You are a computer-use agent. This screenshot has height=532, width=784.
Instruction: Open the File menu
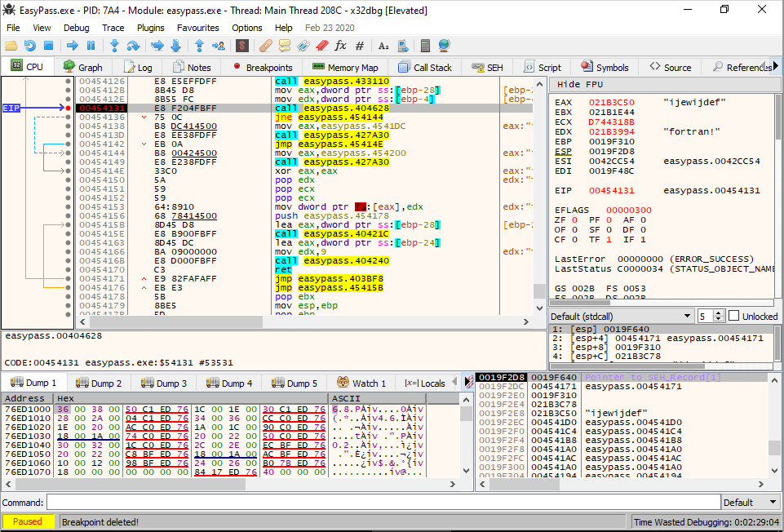click(13, 28)
